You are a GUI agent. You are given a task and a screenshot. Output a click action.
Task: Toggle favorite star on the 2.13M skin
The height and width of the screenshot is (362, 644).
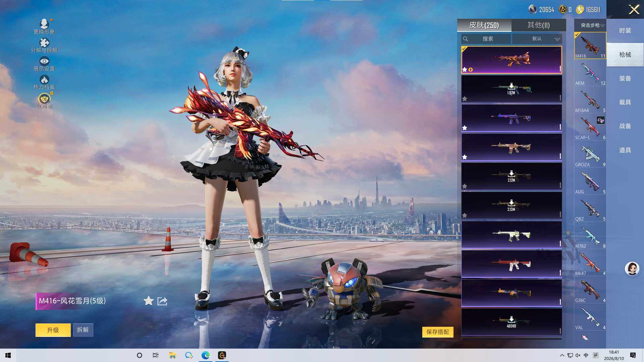pos(465,215)
